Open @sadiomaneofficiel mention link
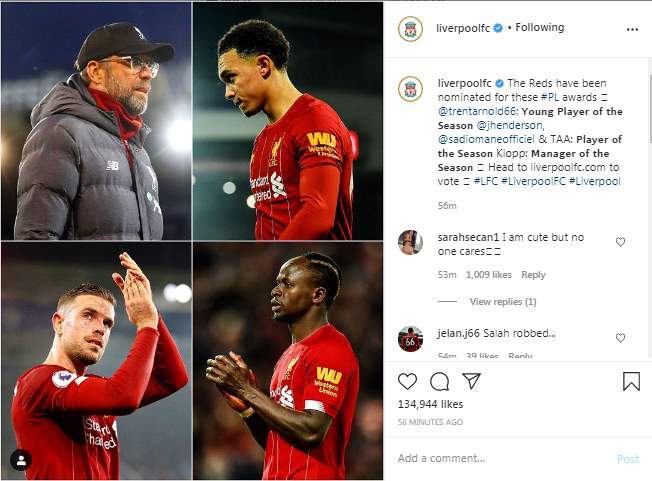 [486, 139]
